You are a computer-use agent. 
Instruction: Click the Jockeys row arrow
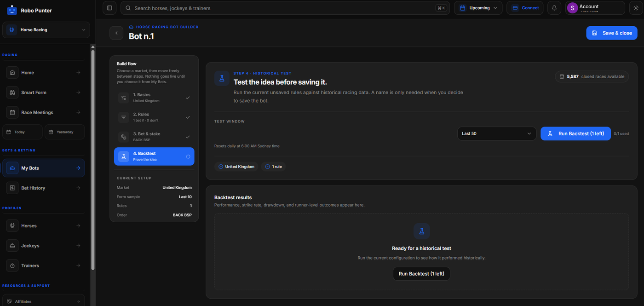coord(78,246)
